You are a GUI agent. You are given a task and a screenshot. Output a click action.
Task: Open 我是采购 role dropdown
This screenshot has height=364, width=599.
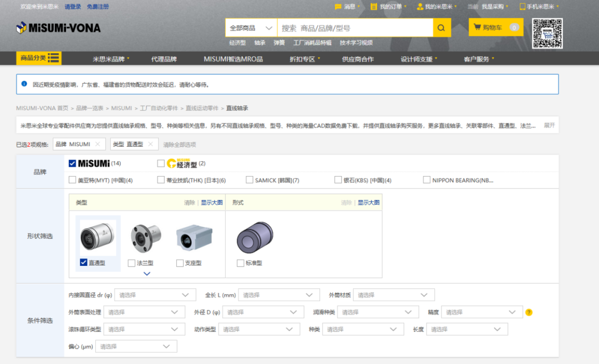pyautogui.click(x=495, y=7)
